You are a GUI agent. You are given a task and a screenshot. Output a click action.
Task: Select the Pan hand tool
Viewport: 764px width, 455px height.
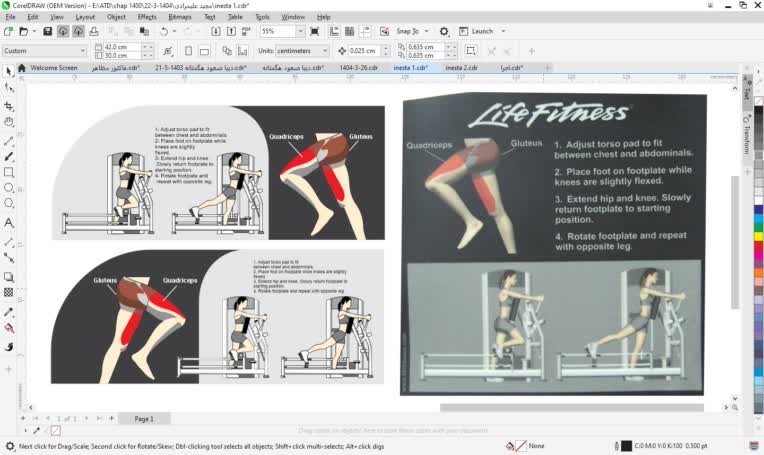[8, 122]
